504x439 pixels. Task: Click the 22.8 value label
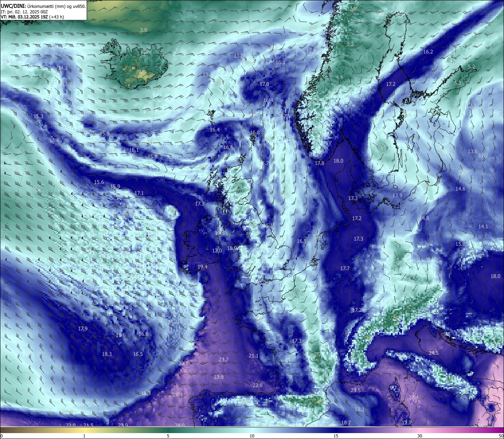(258, 385)
